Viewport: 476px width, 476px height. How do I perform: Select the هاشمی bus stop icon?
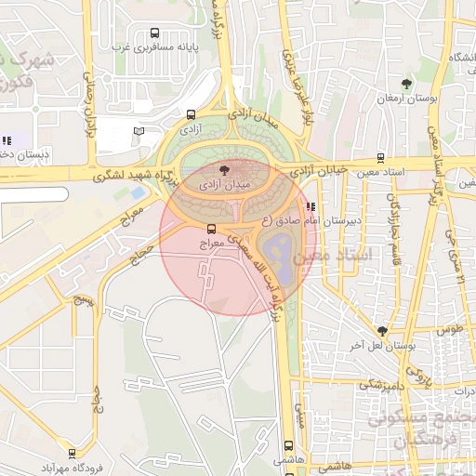tap(288, 446)
